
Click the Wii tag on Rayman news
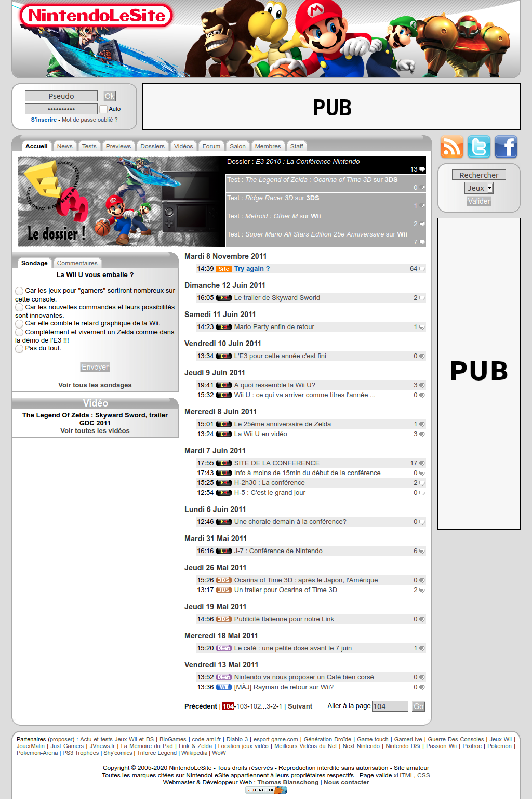tap(224, 687)
